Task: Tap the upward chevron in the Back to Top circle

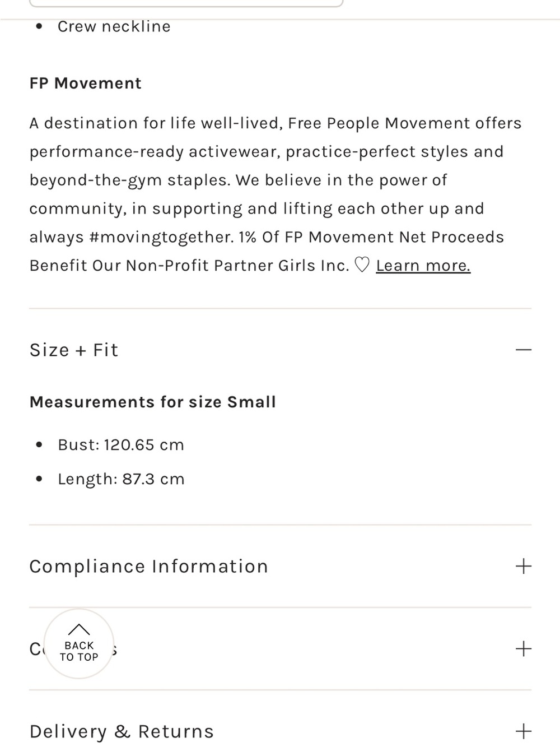Action: coord(79,629)
